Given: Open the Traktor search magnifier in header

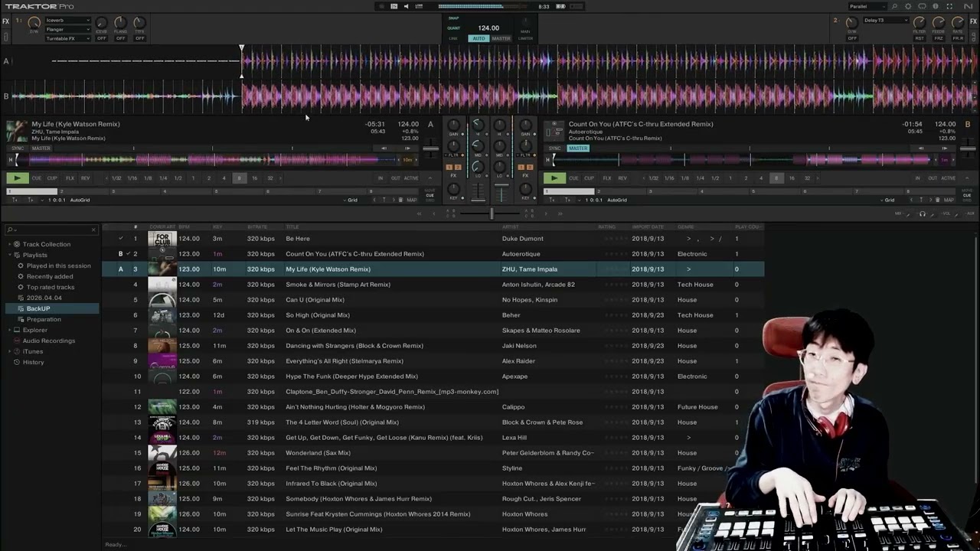Looking at the screenshot, I should pyautogui.click(x=895, y=6).
